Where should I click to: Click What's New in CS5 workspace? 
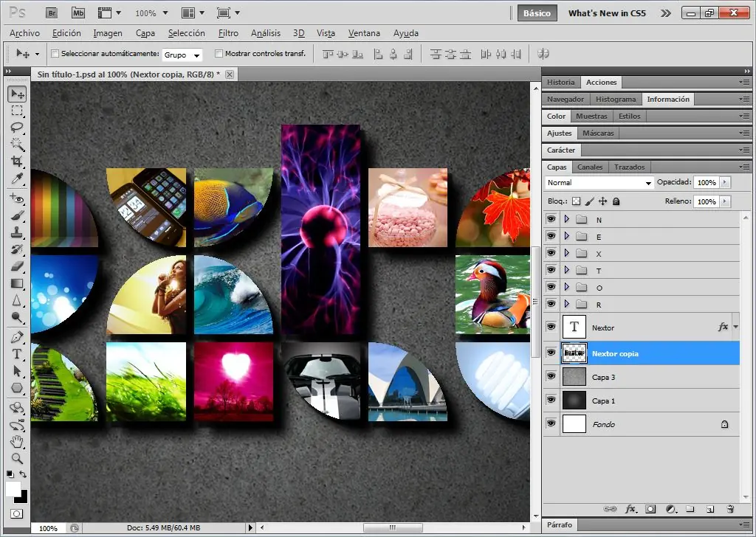(607, 13)
